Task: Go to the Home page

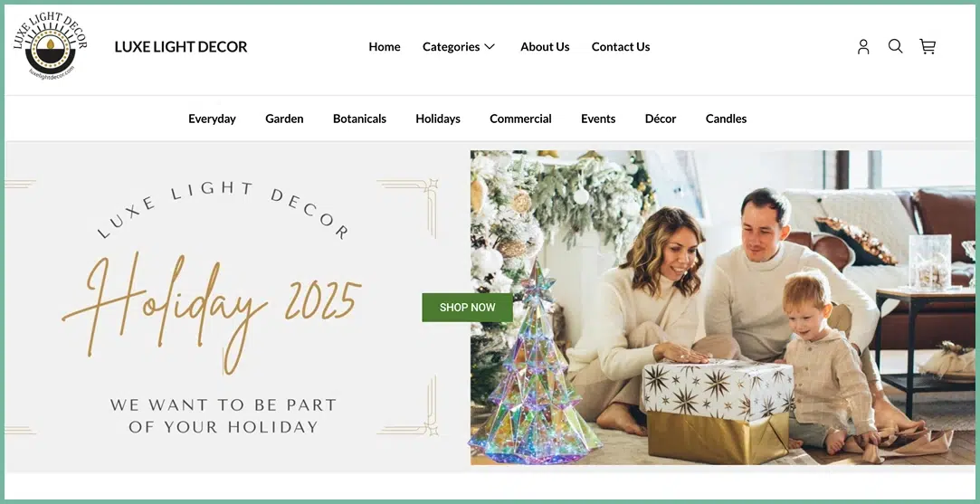Action: (385, 47)
